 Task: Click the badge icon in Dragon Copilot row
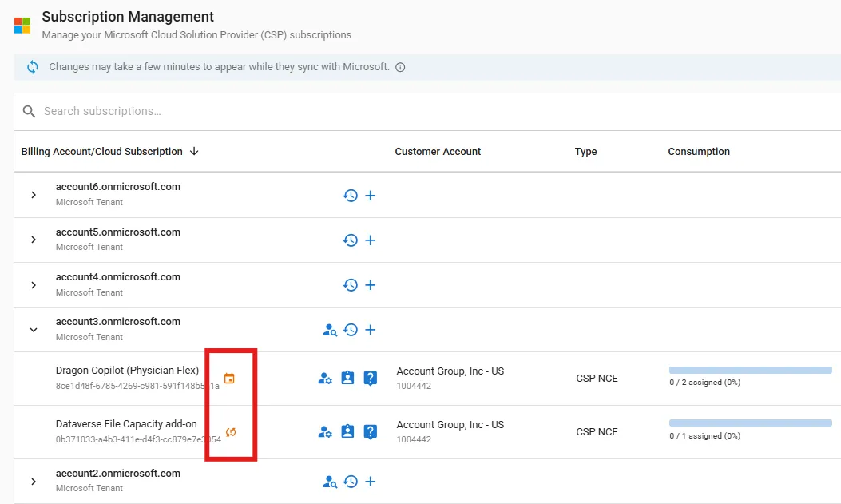point(347,378)
